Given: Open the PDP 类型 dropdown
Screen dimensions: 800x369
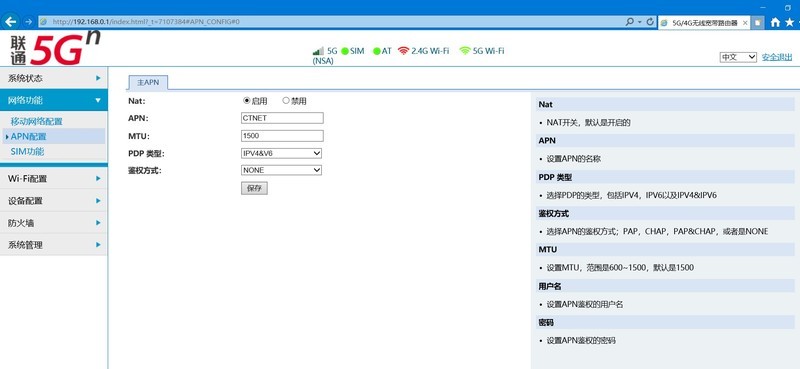Looking at the screenshot, I should [x=281, y=154].
